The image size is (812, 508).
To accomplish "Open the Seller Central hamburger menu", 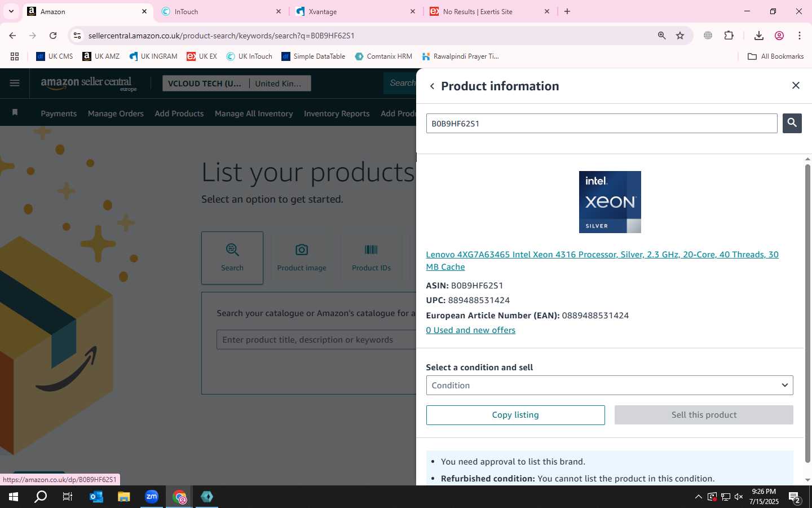I will [x=15, y=84].
